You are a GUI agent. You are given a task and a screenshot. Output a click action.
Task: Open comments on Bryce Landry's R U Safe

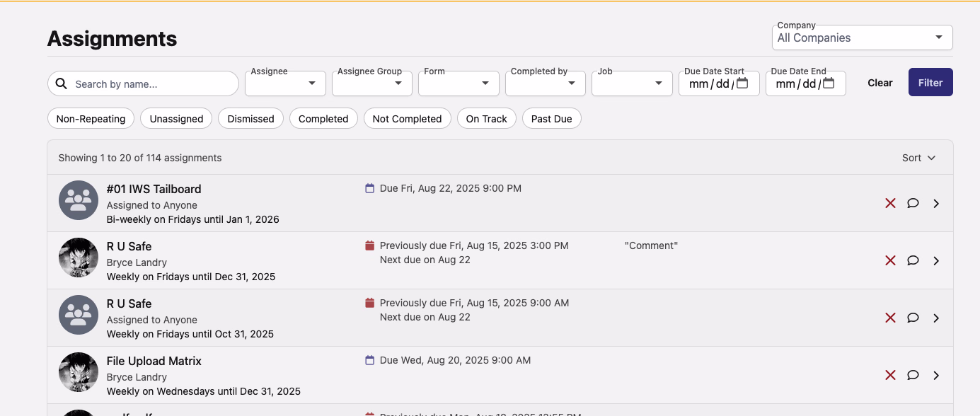point(913,260)
